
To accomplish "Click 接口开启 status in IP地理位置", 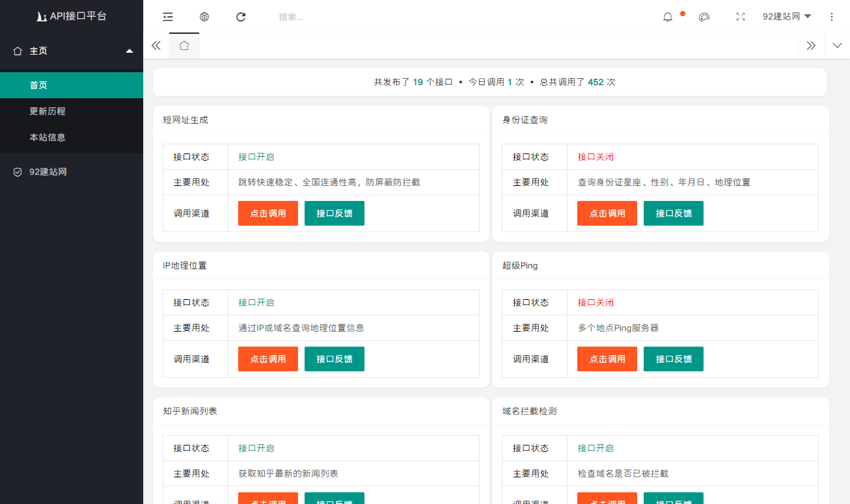I will (x=256, y=302).
